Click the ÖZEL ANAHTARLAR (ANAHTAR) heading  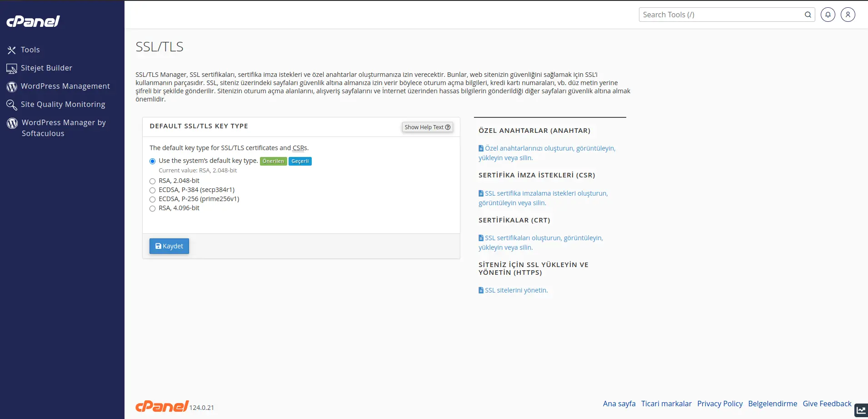click(x=534, y=131)
